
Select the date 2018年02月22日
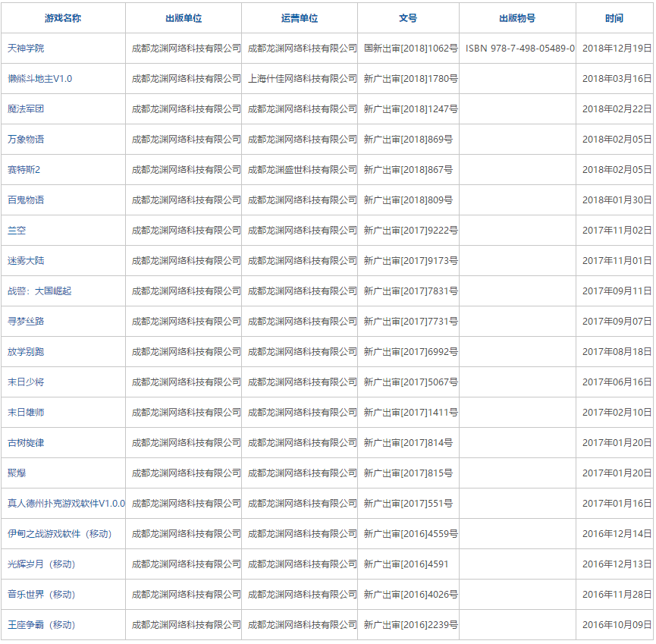click(x=617, y=109)
